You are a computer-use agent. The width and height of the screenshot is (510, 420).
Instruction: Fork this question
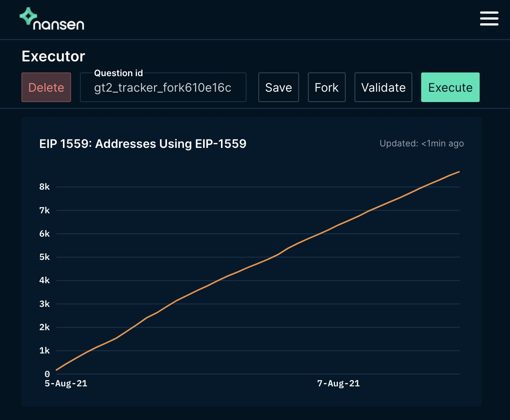click(x=327, y=87)
